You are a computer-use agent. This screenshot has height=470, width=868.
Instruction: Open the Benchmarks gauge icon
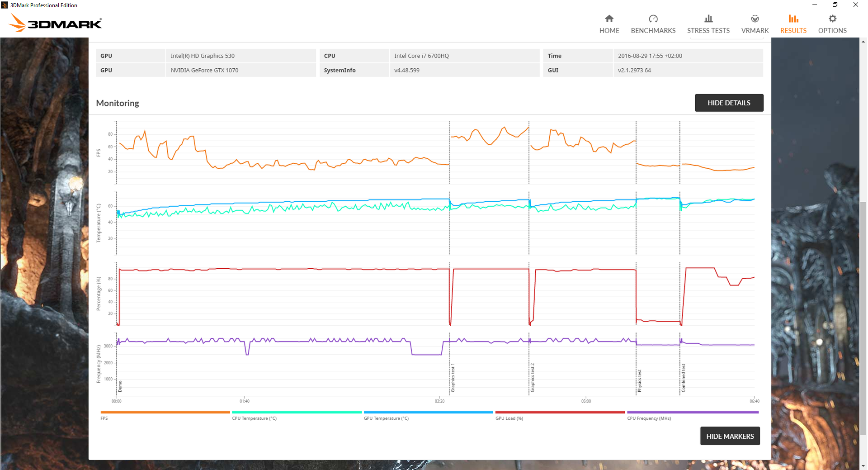point(653,19)
